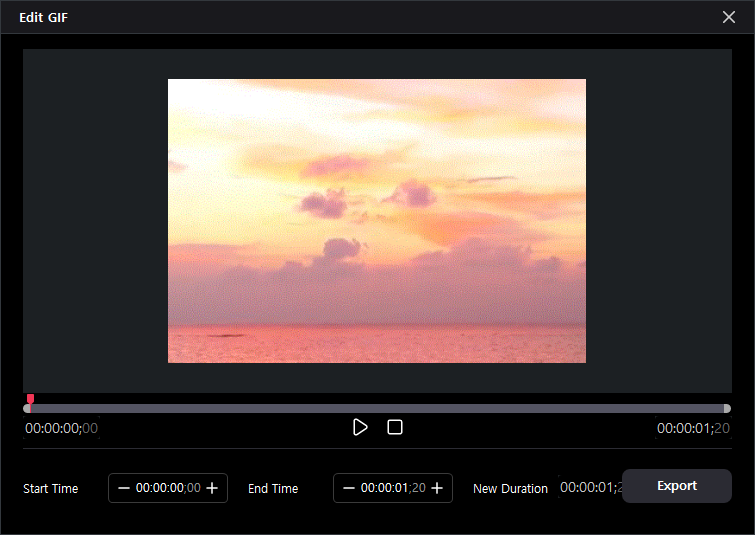Increase Start Time with plus icon
Screen dimensions: 755x535
(x=212, y=488)
